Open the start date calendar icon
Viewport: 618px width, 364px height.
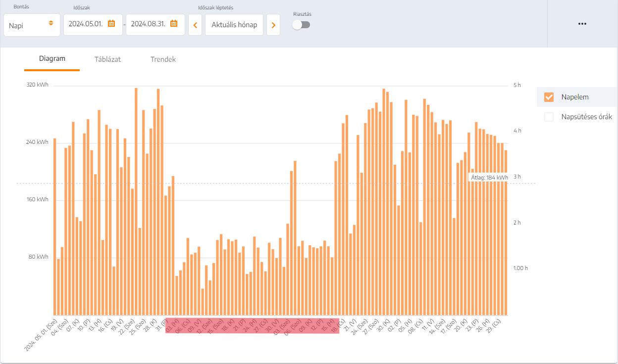pyautogui.click(x=111, y=24)
